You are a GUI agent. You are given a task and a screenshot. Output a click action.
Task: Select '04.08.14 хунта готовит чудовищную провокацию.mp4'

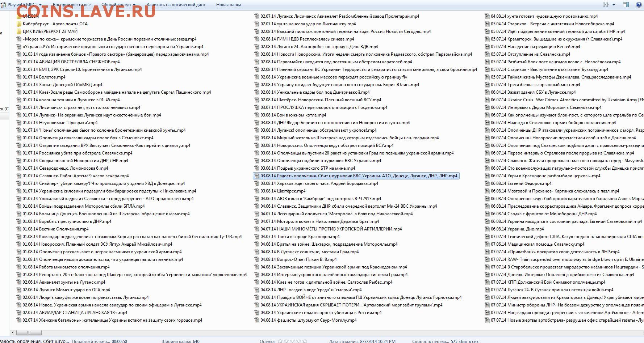point(541,16)
